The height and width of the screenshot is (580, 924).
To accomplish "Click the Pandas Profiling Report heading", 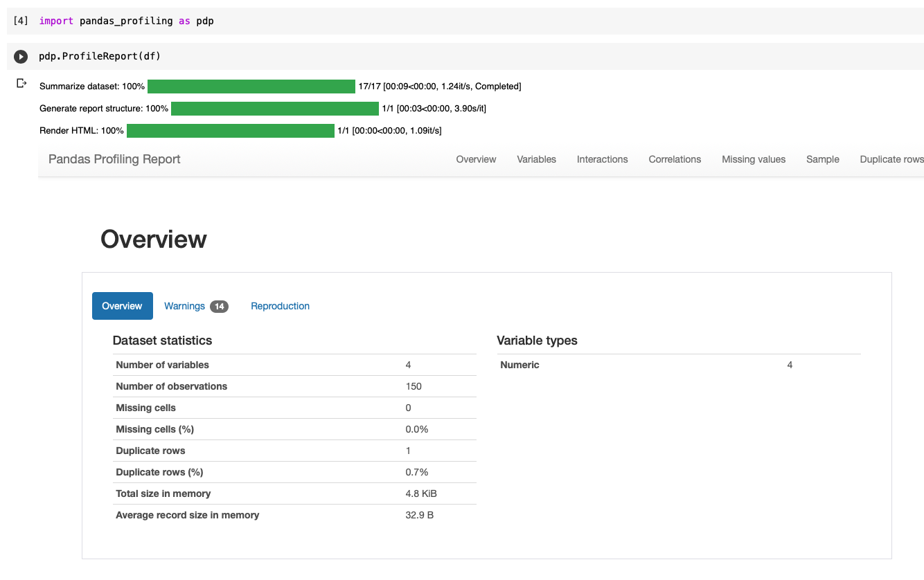I will 114,159.
